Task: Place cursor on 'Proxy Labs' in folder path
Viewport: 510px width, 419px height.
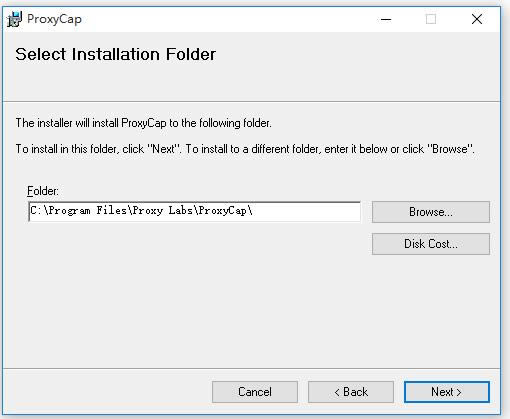Action: click(163, 211)
